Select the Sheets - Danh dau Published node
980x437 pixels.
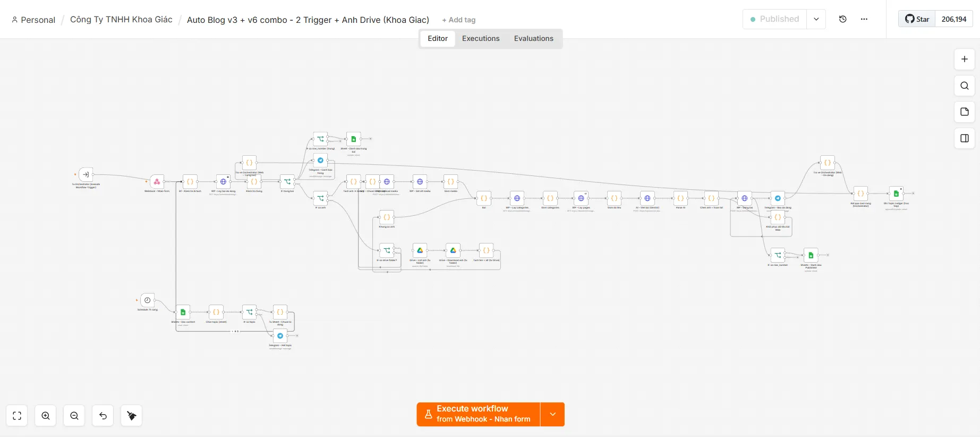pyautogui.click(x=811, y=255)
